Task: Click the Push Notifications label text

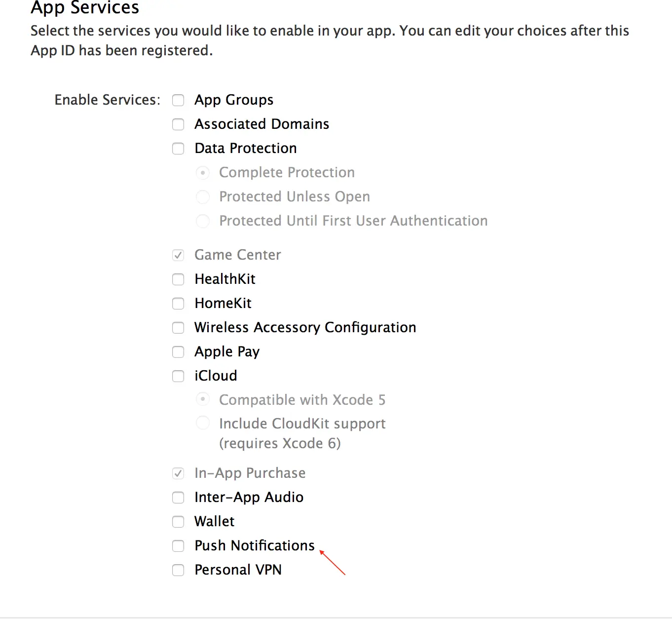Action: [255, 545]
